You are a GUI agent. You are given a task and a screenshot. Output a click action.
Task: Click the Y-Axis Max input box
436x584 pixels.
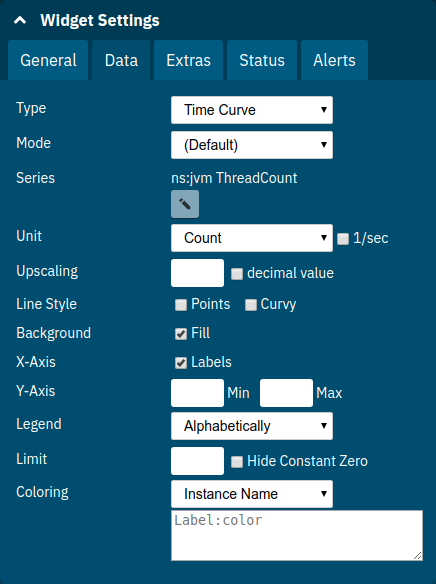(286, 393)
